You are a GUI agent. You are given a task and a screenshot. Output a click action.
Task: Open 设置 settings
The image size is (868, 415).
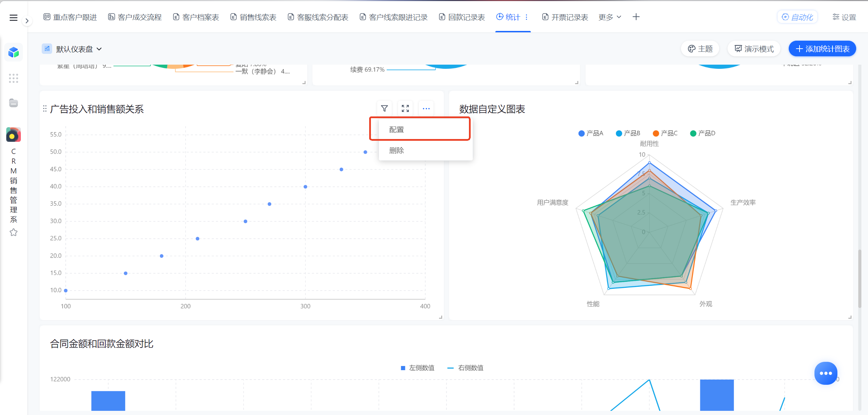844,17
